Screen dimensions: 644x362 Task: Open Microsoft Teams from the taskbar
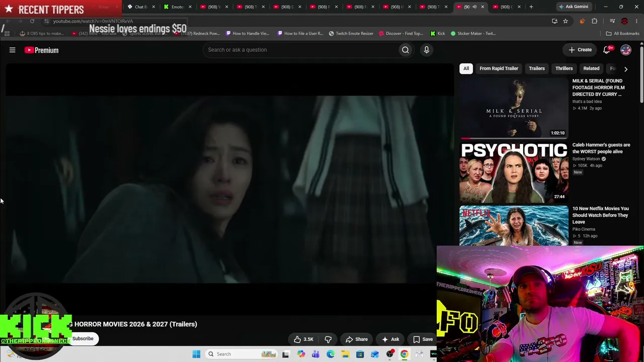coord(315,354)
